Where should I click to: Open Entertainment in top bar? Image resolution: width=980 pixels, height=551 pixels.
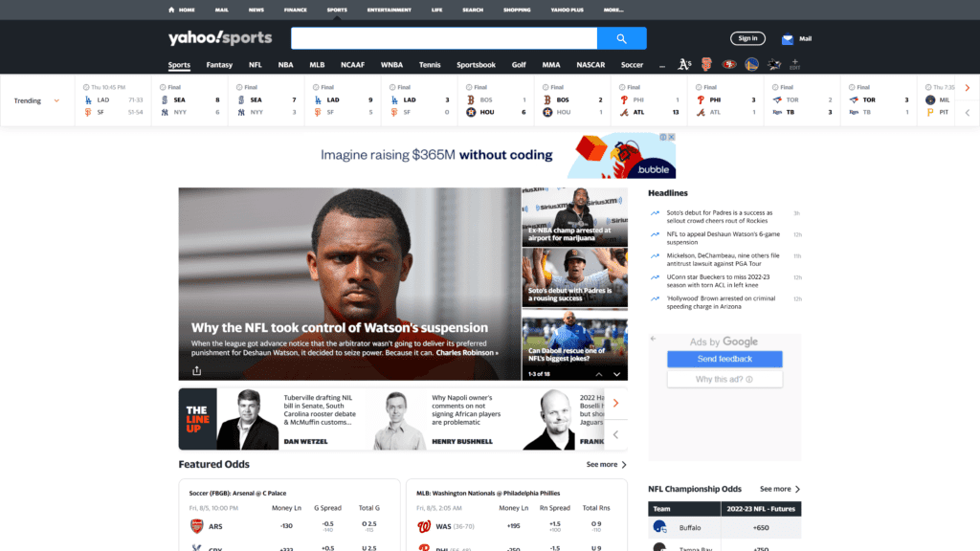(389, 10)
